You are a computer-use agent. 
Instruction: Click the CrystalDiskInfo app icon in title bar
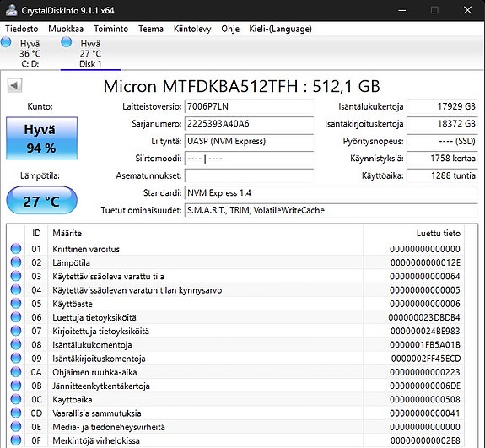(12, 10)
